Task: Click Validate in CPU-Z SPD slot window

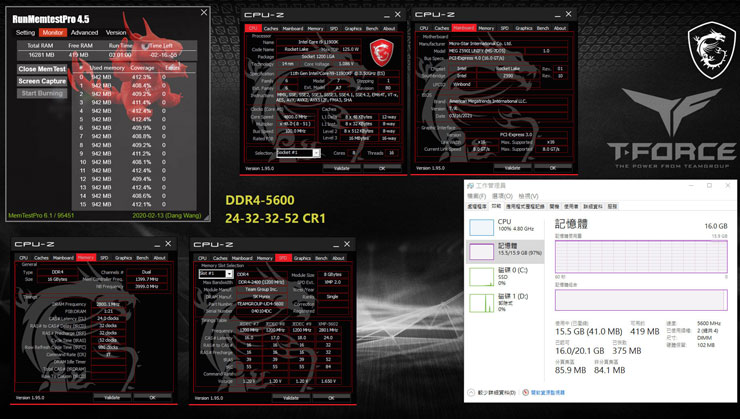Action: pyautogui.click(x=291, y=398)
